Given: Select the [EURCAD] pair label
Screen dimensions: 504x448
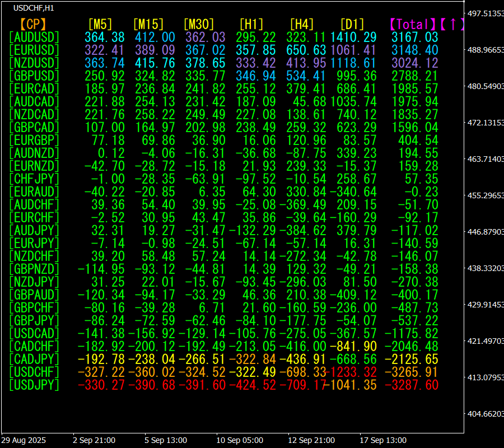Looking at the screenshot, I should point(34,88).
